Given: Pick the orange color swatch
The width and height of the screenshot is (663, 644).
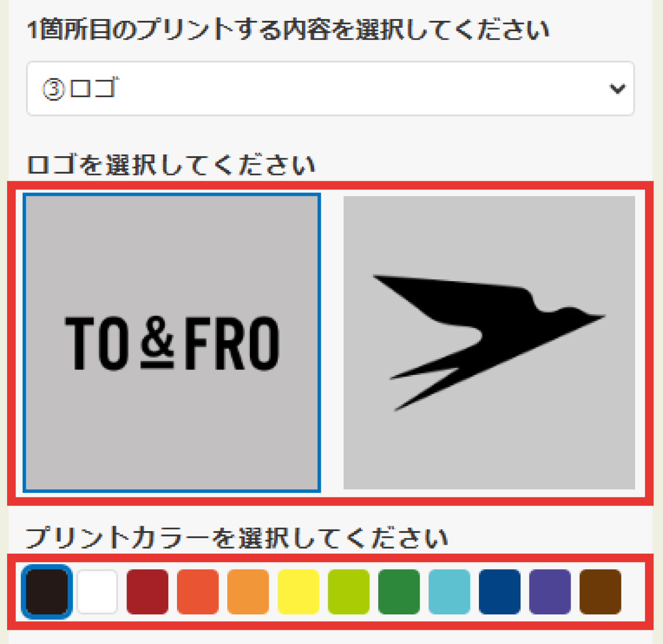Looking at the screenshot, I should click(248, 592).
